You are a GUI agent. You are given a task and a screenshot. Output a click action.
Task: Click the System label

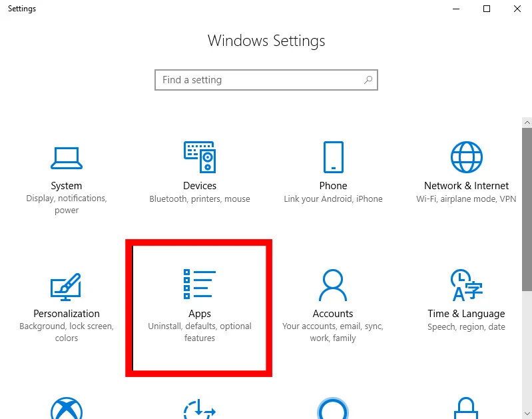point(67,186)
